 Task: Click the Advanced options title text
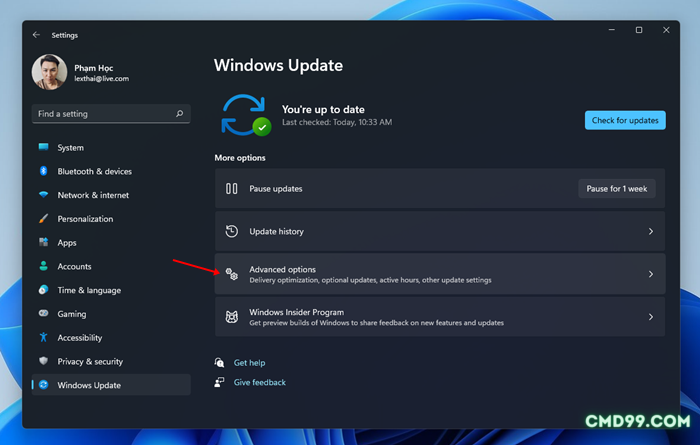[x=283, y=270]
